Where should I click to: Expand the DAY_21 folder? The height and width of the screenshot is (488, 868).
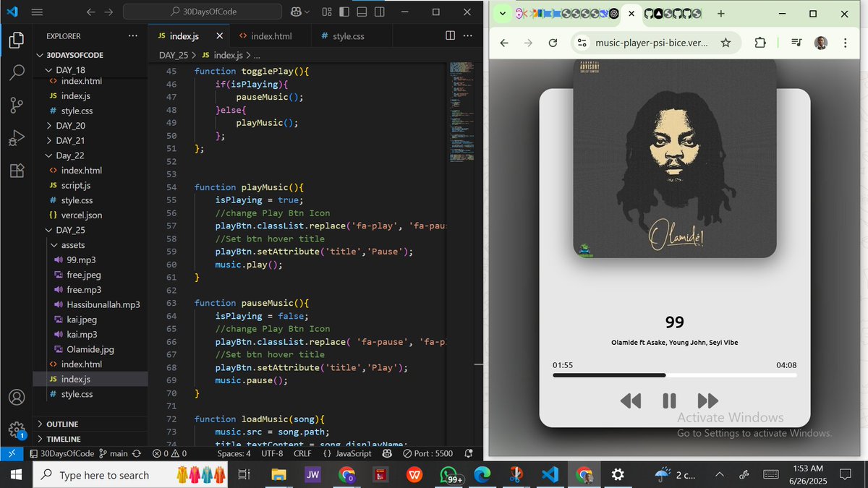click(x=90, y=141)
